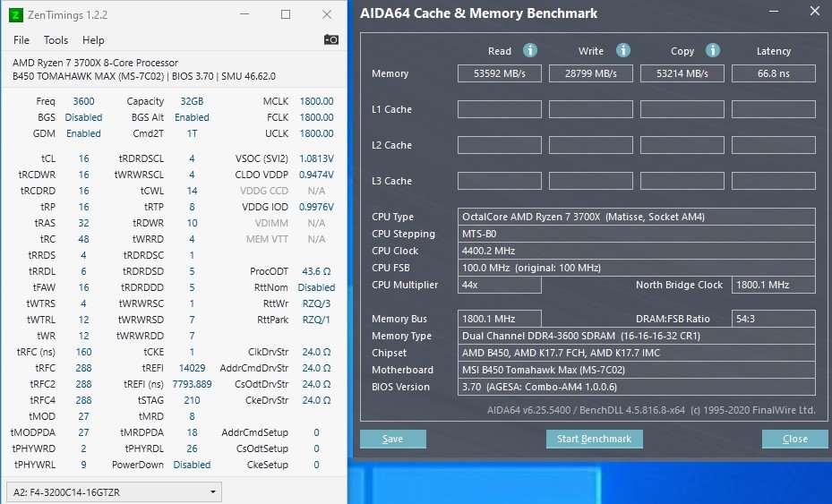Click the tREFI value 14029
The image size is (832, 504).
[192, 368]
